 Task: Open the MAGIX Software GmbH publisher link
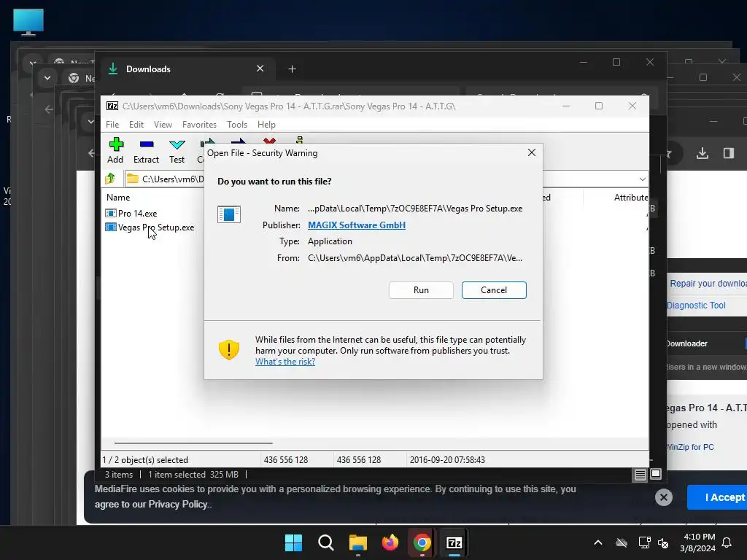tap(357, 225)
